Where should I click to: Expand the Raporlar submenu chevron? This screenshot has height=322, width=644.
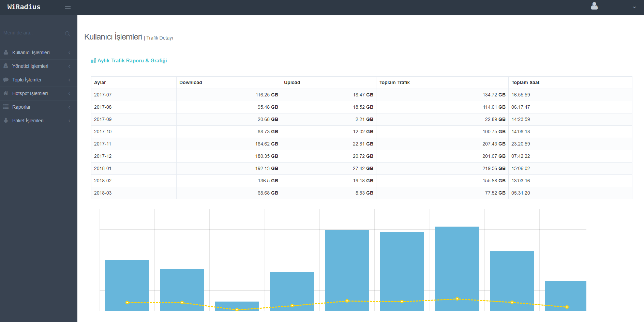70,107
